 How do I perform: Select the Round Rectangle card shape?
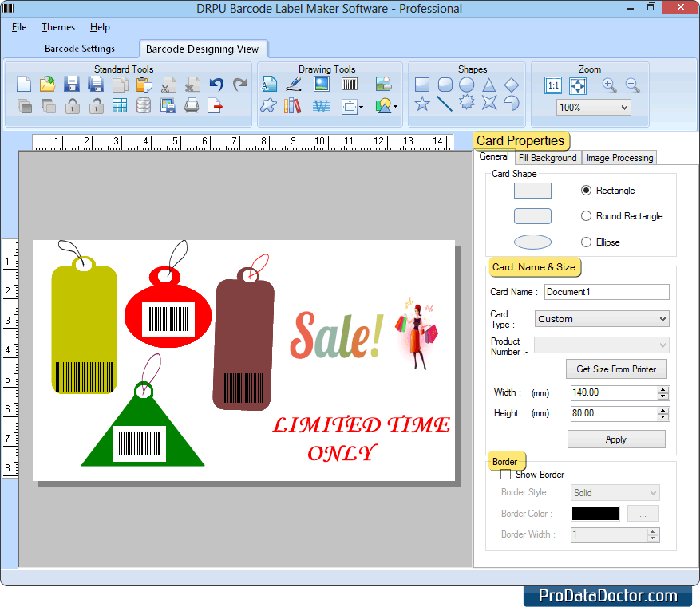coord(586,216)
